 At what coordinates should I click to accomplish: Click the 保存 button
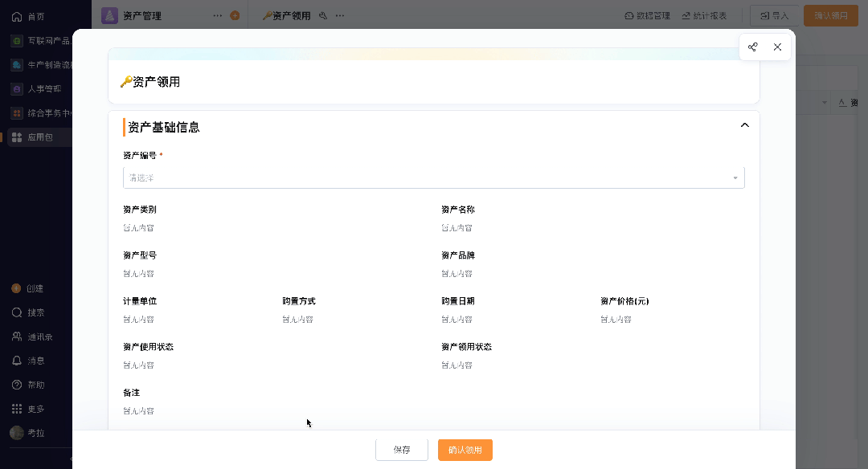point(402,450)
